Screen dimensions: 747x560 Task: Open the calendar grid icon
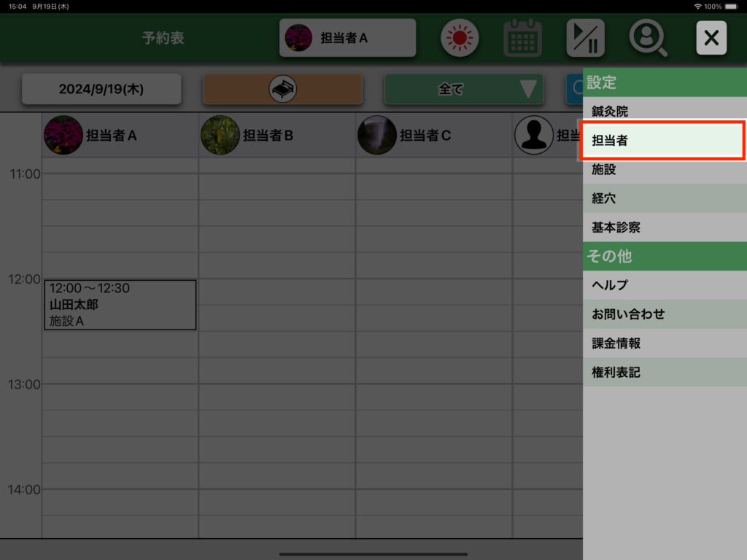522,38
